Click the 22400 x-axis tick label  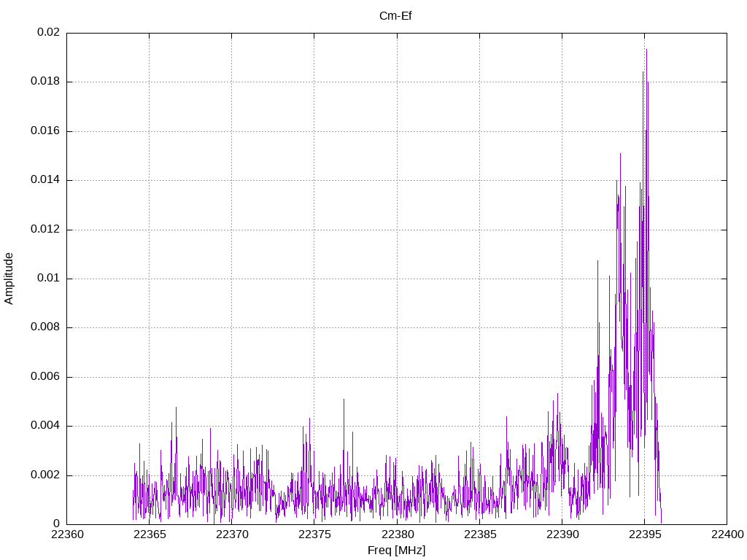coord(727,534)
